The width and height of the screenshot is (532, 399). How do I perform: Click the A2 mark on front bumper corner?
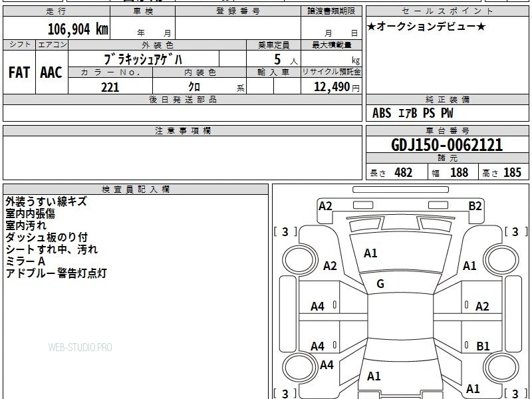click(325, 206)
